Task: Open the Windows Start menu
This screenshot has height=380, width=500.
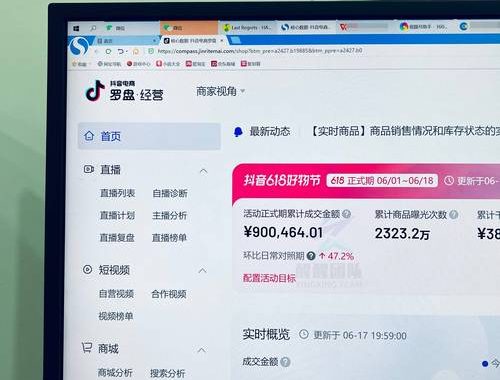Action: point(76,28)
